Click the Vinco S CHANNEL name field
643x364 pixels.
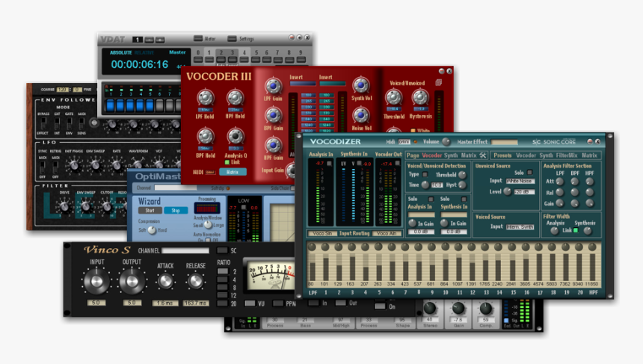[185, 250]
